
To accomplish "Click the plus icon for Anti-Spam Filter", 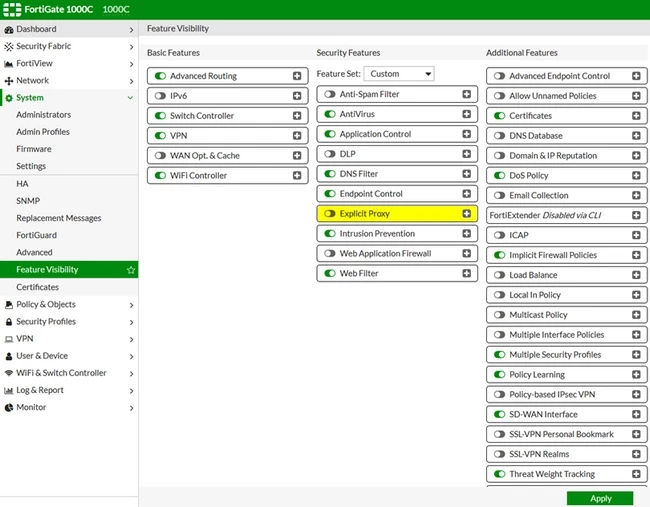I will tap(466, 94).
